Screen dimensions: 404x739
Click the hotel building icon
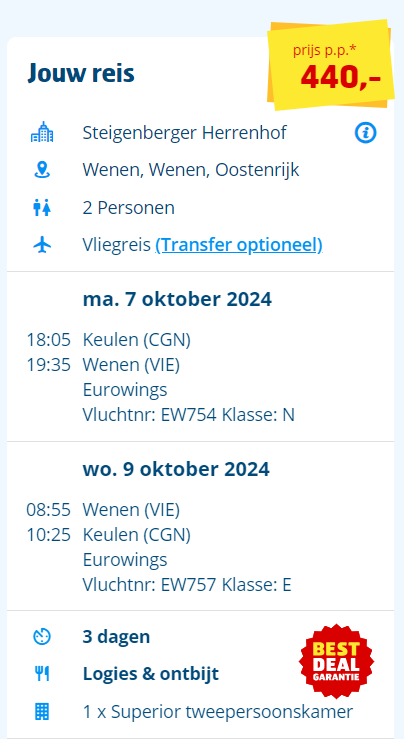click(x=42, y=132)
